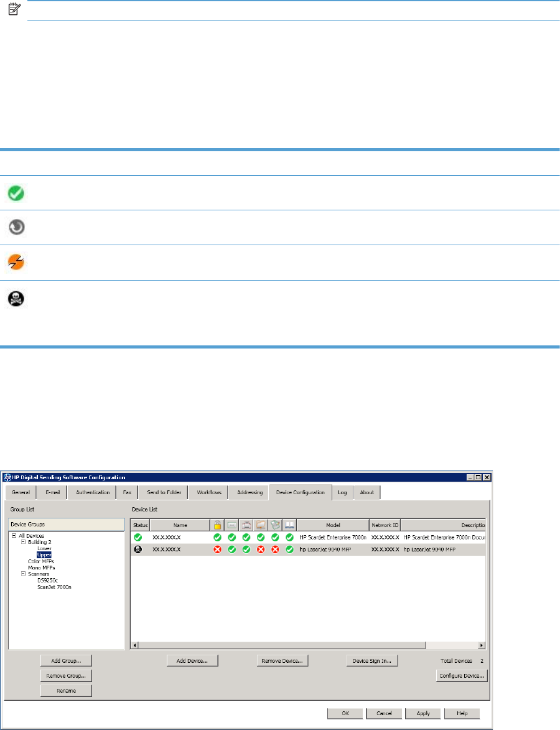Open the Send to Folder tab

(x=164, y=492)
